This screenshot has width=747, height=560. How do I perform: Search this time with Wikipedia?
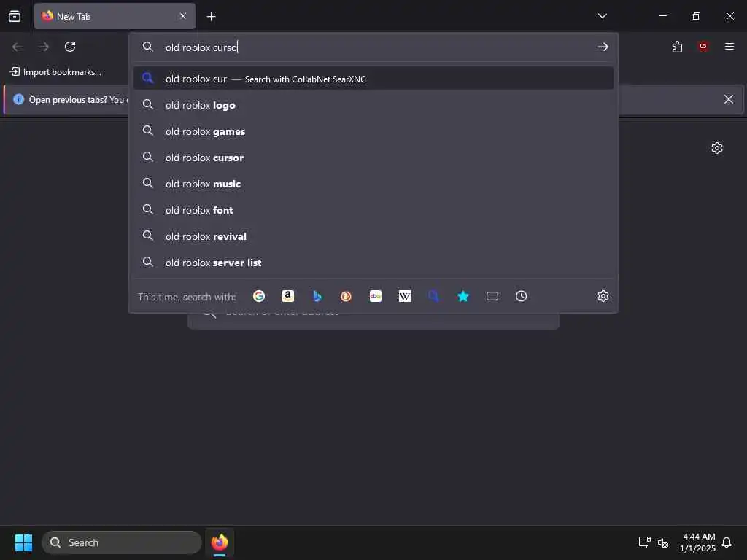404,296
